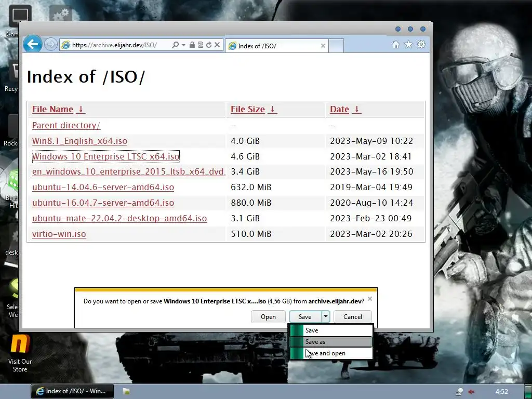Refresh the page with the reload icon

point(209,45)
